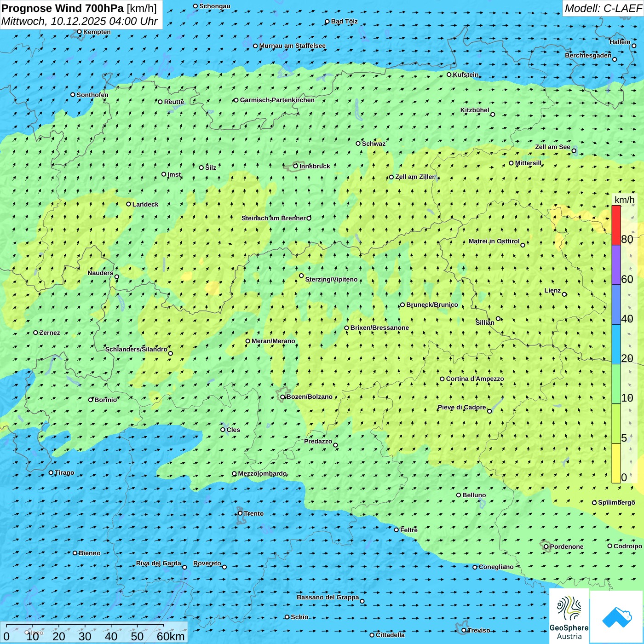Select the cyan 20 km/h legend band

tap(616, 344)
